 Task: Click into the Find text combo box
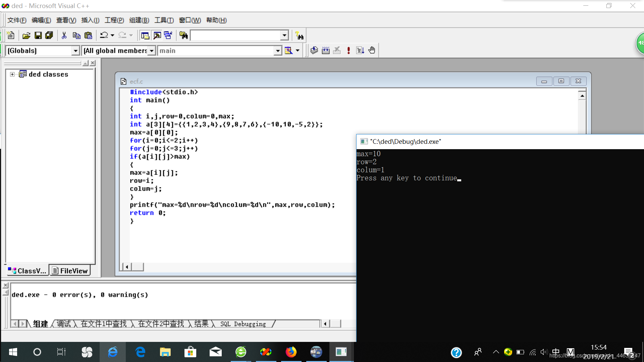(235, 35)
